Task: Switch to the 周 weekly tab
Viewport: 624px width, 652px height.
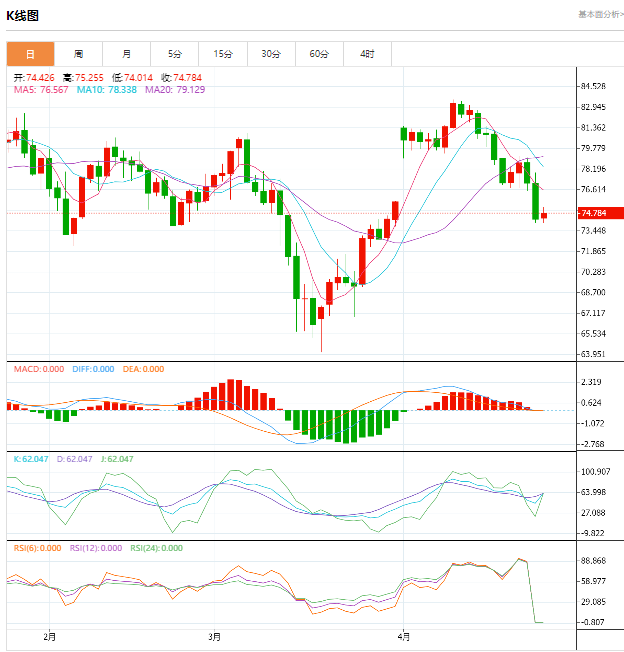Action: click(78, 54)
